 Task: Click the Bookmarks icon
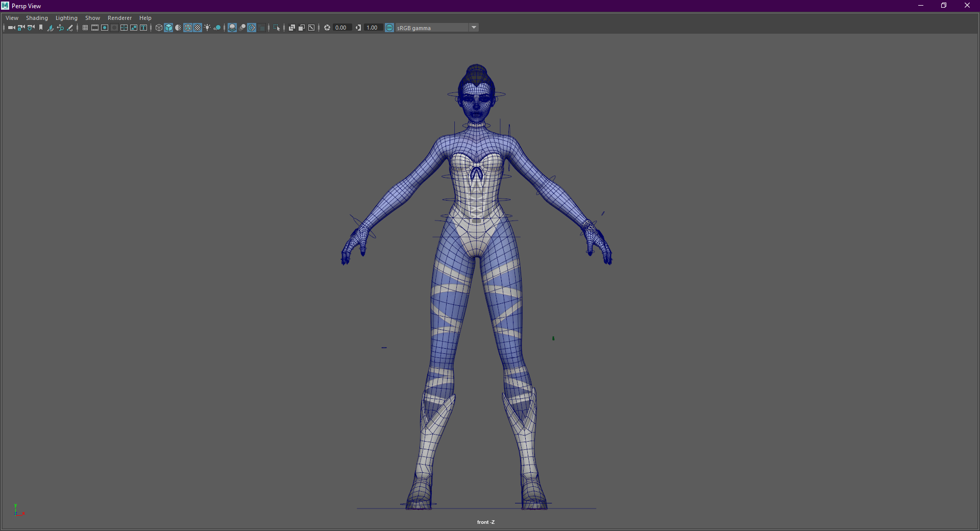(41, 28)
